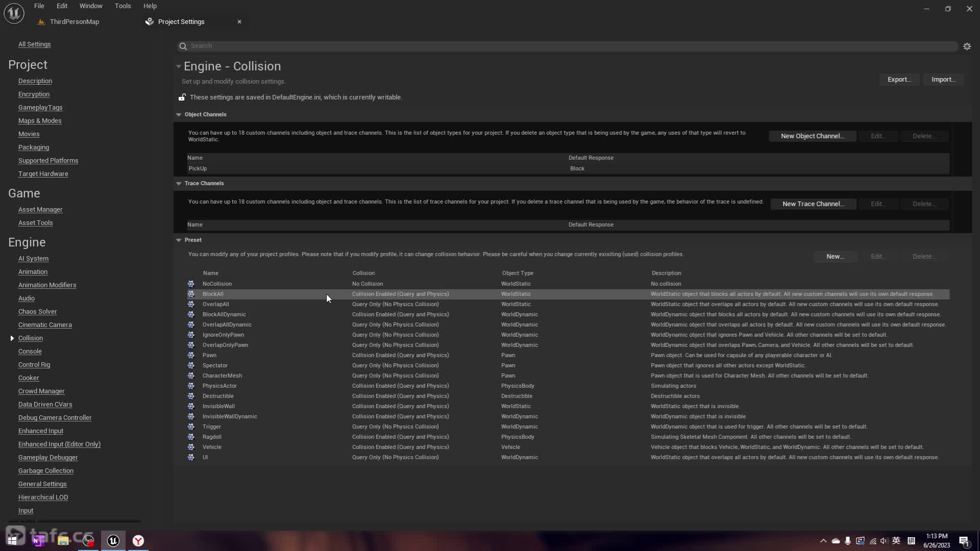Click the writable lock icon for DefaultEngine.ini

click(182, 97)
